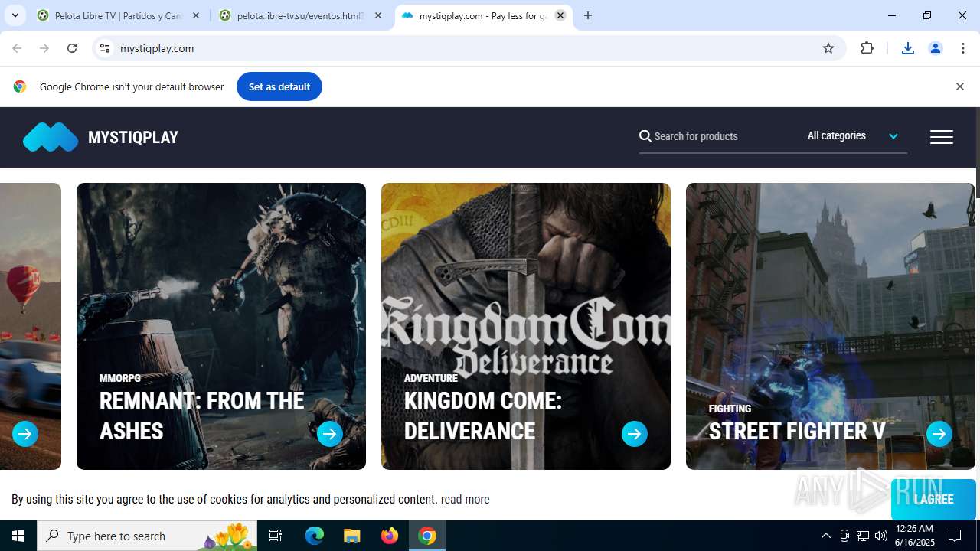Open the Chrome downloads icon

[x=908, y=48]
